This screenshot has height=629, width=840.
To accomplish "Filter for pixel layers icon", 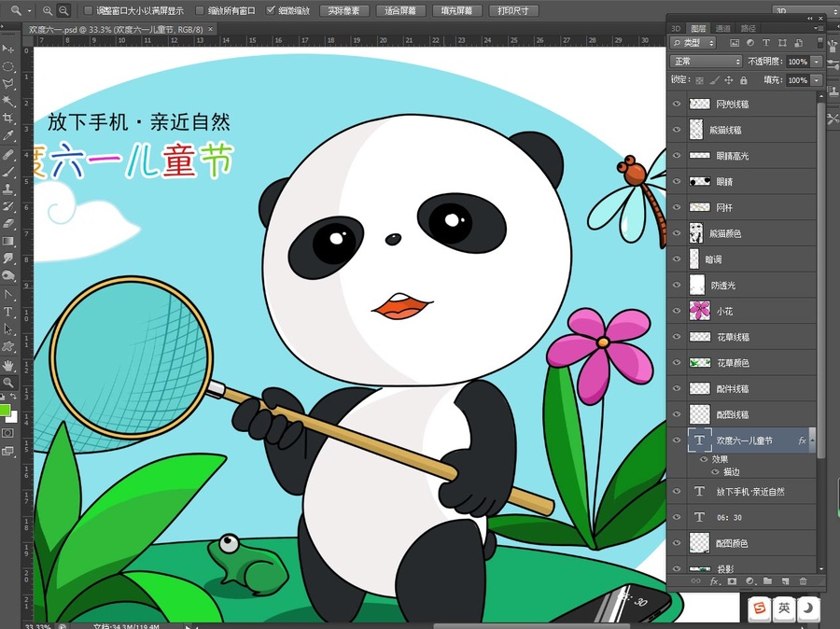I will click(x=734, y=43).
